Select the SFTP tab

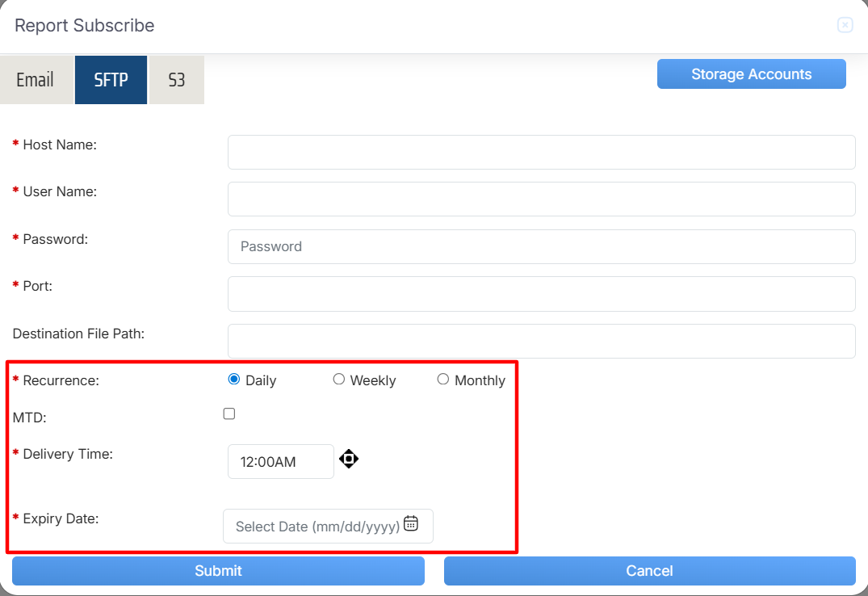pos(111,80)
